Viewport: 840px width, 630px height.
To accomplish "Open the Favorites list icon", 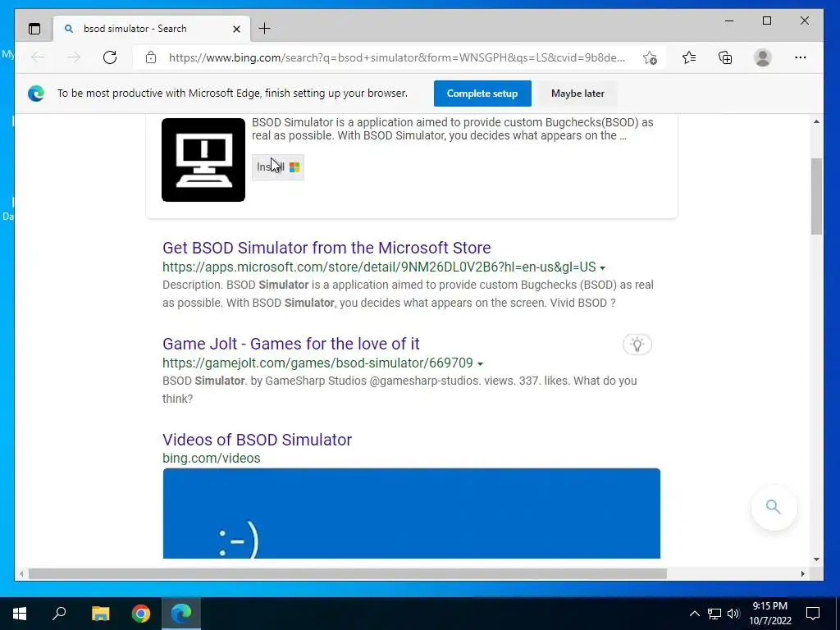I will click(x=689, y=57).
